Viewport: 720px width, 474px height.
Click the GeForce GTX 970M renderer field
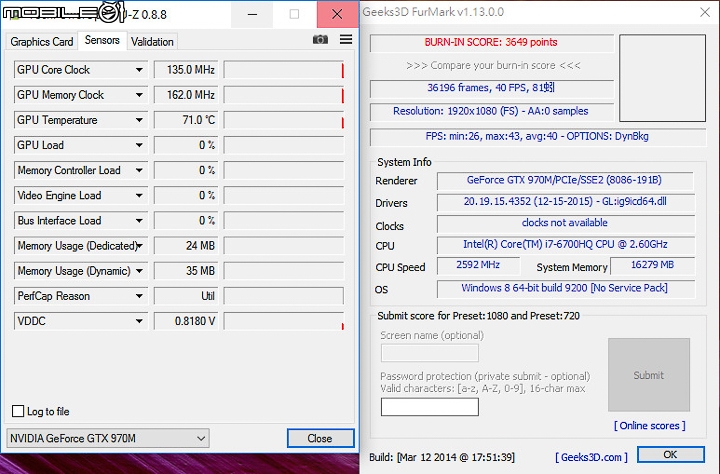pos(565,181)
